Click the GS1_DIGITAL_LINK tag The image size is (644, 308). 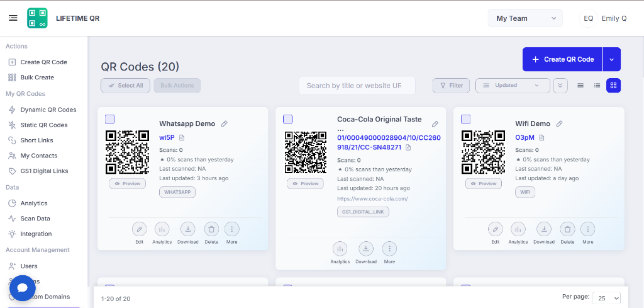(363, 212)
